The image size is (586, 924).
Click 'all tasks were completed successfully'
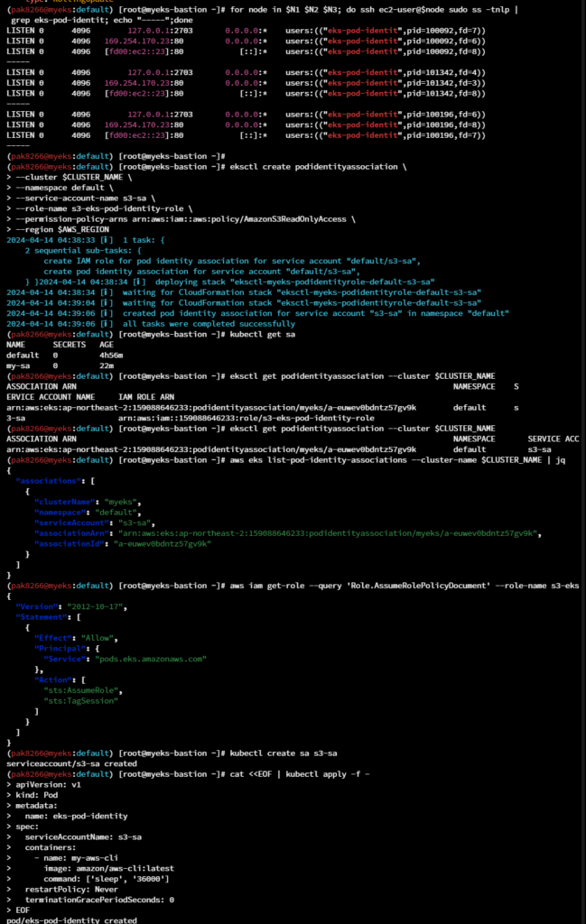[209, 324]
